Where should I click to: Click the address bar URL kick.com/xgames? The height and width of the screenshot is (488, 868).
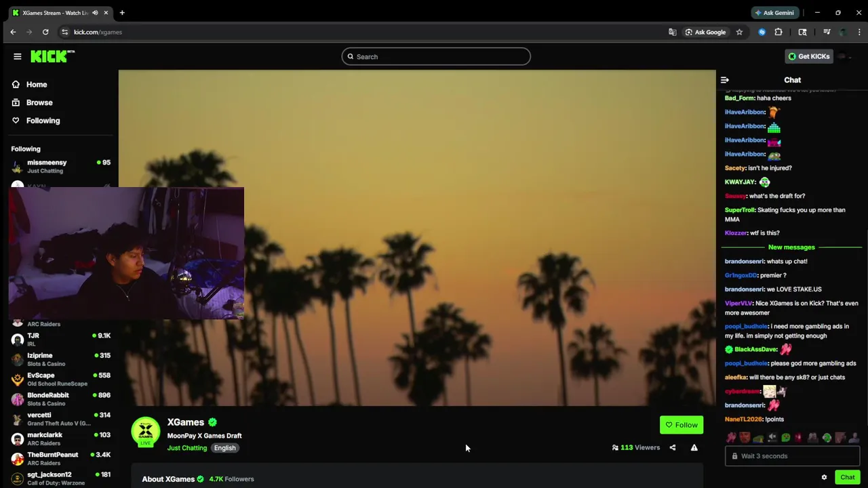pyautogui.click(x=98, y=32)
